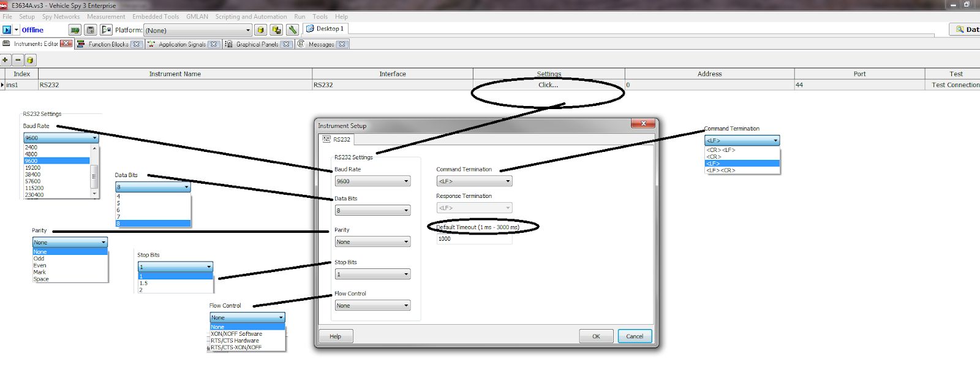
Task: Click yellow database icon beside minus button
Action: [x=30, y=60]
